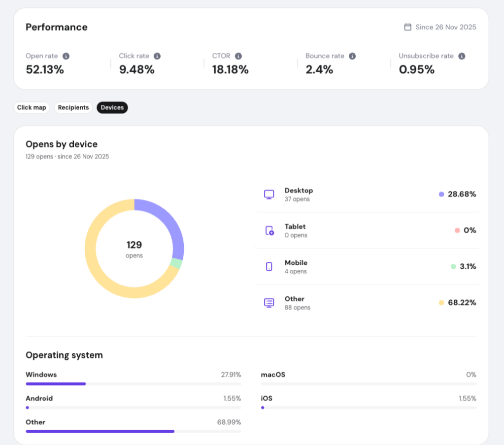
Task: Click the Tablet device icon
Action: coord(269,230)
